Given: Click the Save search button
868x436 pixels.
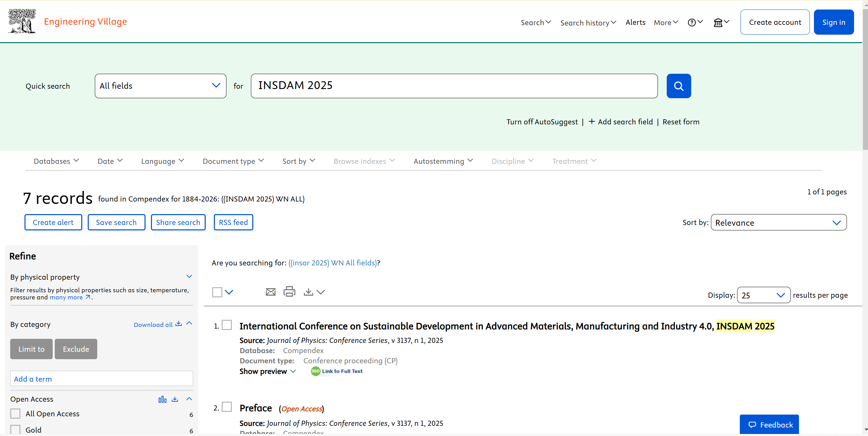Looking at the screenshot, I should (x=116, y=222).
